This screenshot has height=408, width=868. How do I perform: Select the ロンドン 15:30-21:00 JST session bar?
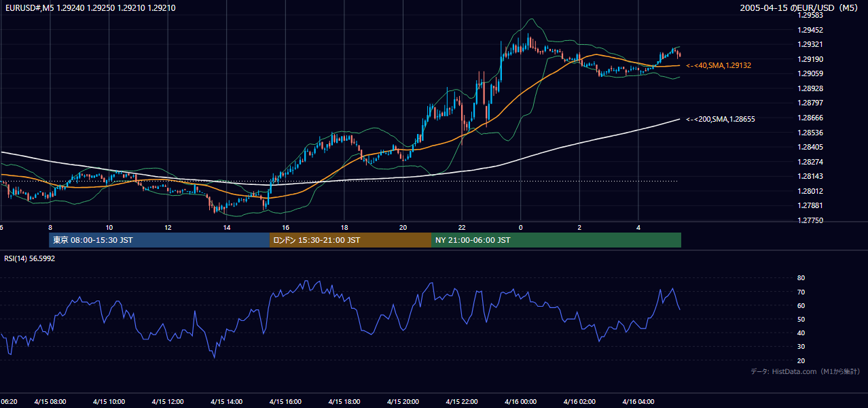[x=350, y=240]
